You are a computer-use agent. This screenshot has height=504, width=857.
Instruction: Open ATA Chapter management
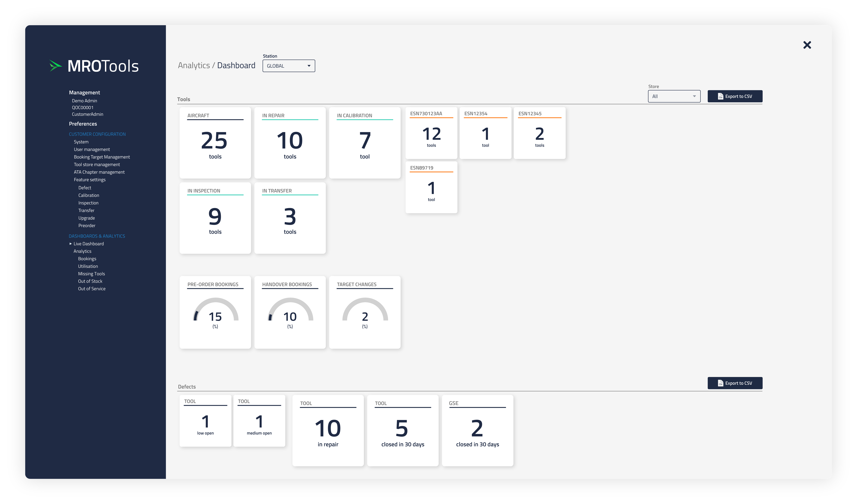click(x=99, y=172)
